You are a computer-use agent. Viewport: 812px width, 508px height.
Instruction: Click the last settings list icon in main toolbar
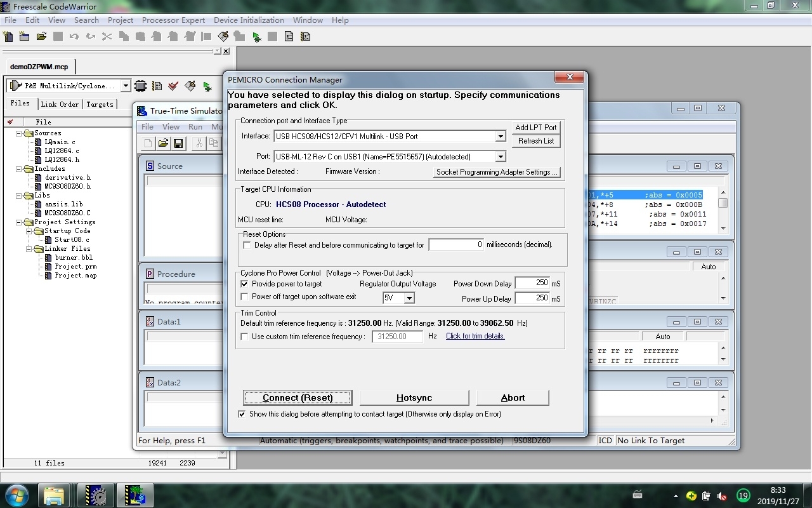click(x=305, y=37)
